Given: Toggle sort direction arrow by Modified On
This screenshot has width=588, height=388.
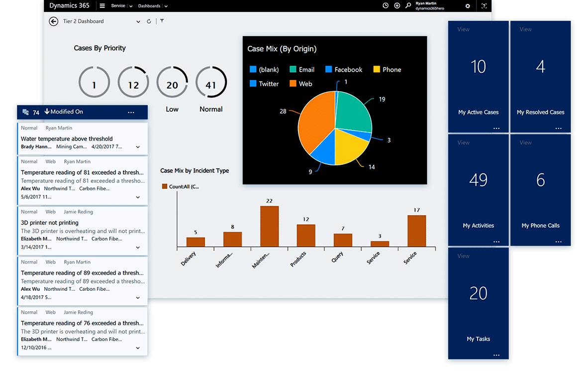Looking at the screenshot, I should click(47, 112).
